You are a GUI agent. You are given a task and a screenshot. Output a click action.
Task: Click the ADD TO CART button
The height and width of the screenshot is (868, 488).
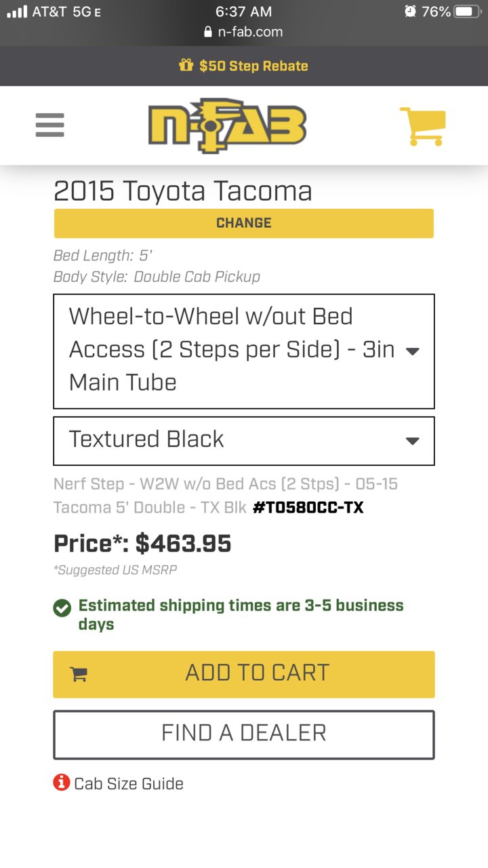[x=244, y=674]
